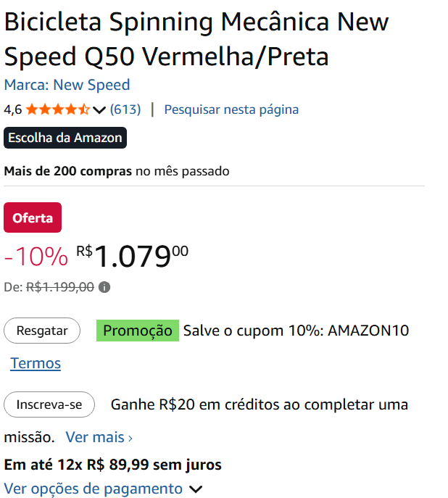
Task: Click the Ver opções de pagamento link
Action: [x=94, y=489]
